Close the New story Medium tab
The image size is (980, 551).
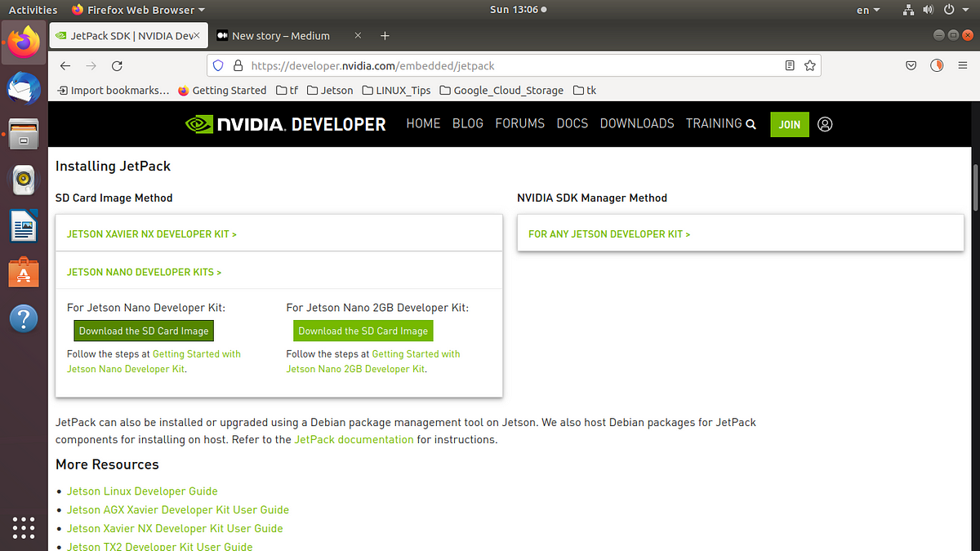tap(357, 36)
